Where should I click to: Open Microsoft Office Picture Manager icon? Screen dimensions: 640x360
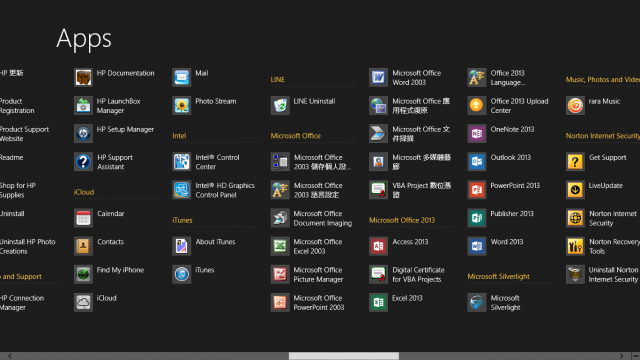pos(280,274)
